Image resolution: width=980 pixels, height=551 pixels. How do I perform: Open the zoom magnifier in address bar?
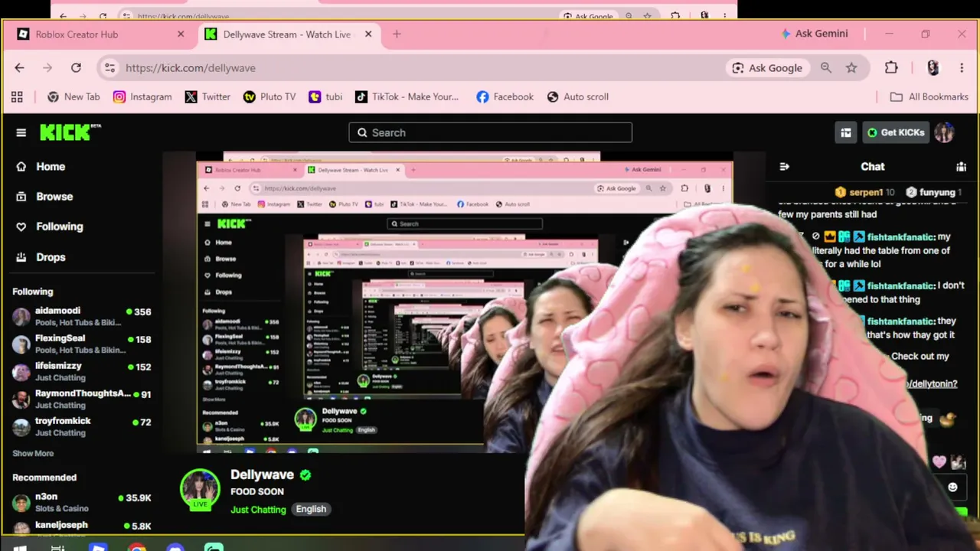[826, 68]
